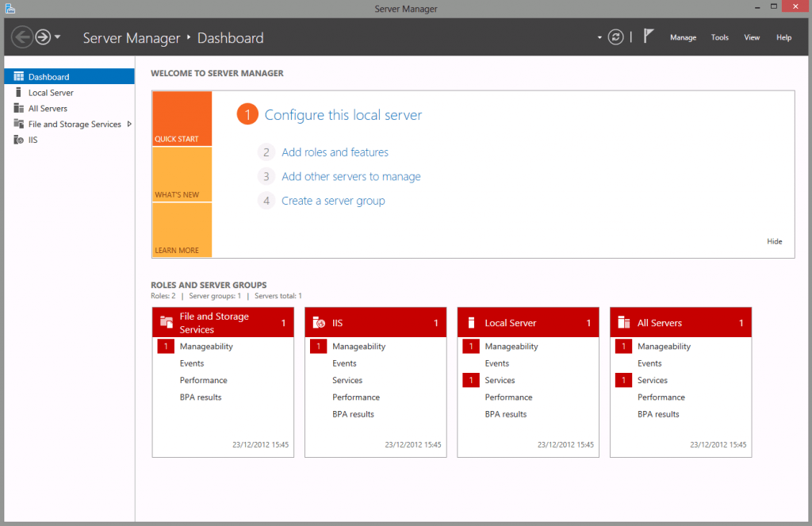812x526 pixels.
Task: Click the All Servers sidebar icon
Action: (x=19, y=108)
